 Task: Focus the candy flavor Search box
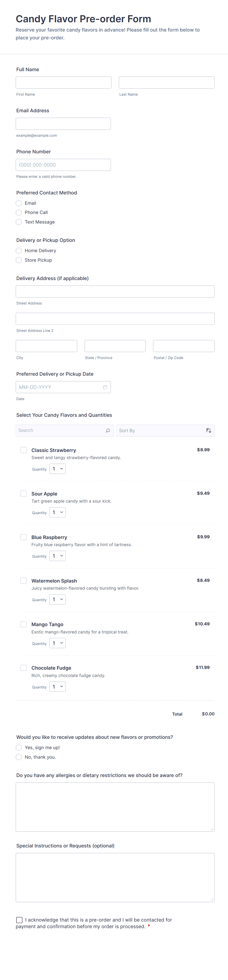[61, 431]
